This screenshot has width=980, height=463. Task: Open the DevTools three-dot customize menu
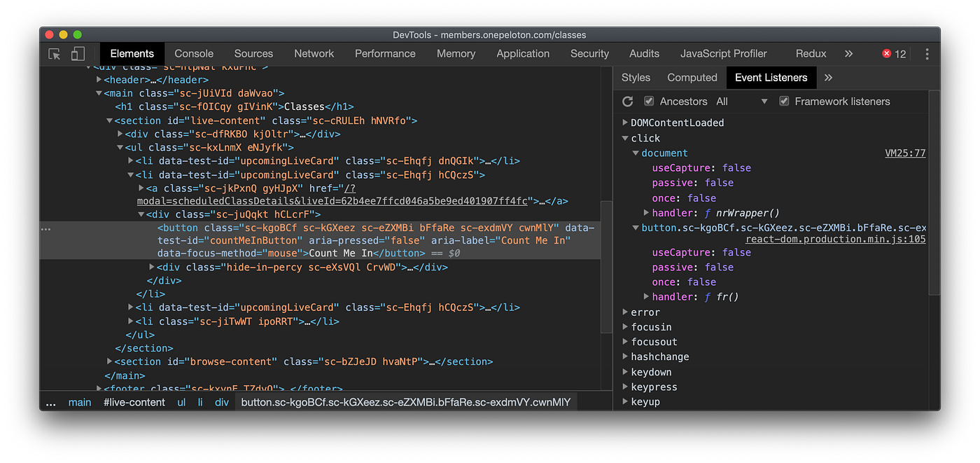[x=927, y=54]
